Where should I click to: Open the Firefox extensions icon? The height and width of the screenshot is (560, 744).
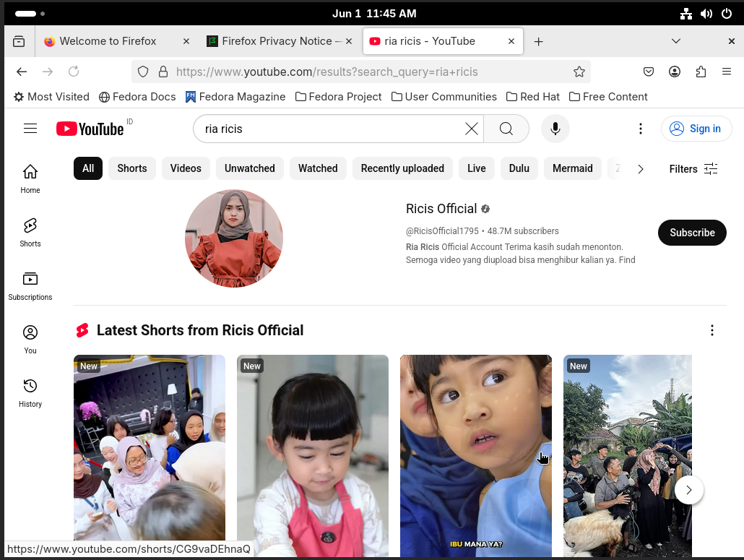pos(701,72)
